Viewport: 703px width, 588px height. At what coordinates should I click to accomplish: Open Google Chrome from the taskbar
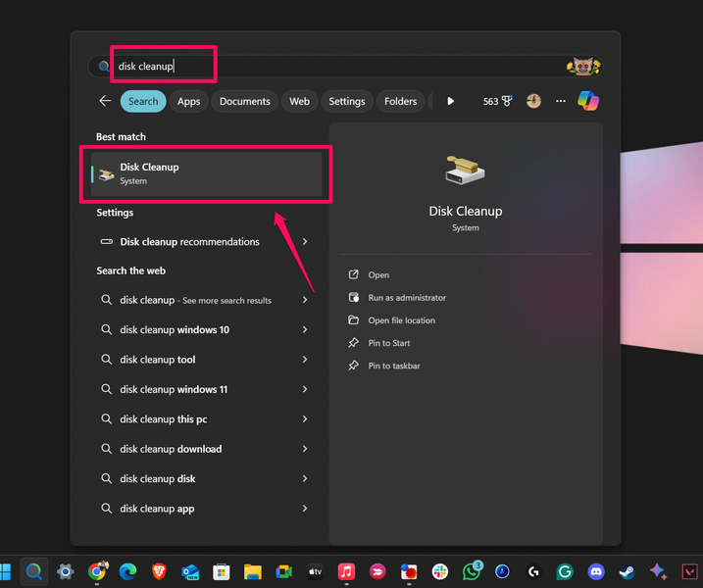pos(97,571)
